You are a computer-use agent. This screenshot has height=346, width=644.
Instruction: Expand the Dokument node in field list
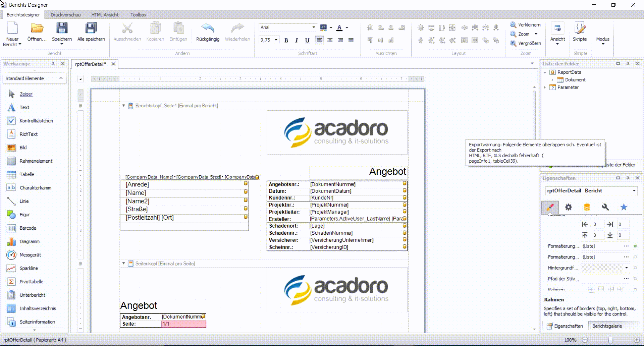point(552,80)
